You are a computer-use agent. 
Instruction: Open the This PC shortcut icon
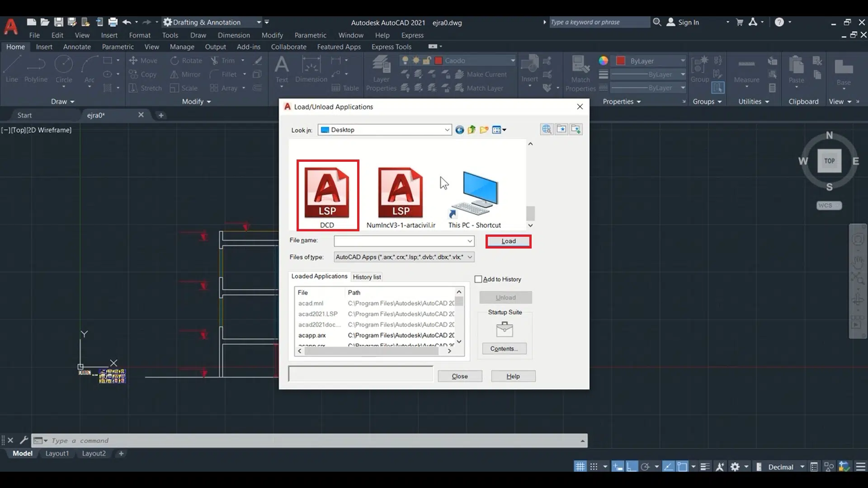[x=475, y=194]
